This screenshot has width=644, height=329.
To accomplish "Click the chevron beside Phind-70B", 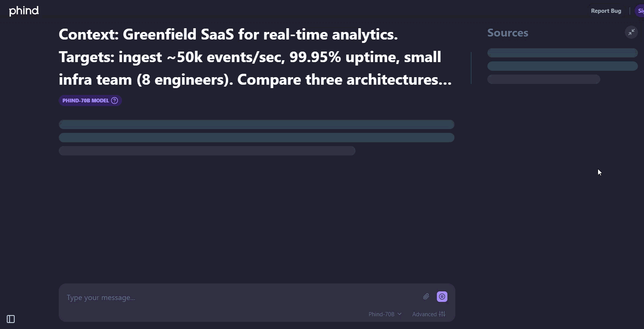I will pos(400,314).
